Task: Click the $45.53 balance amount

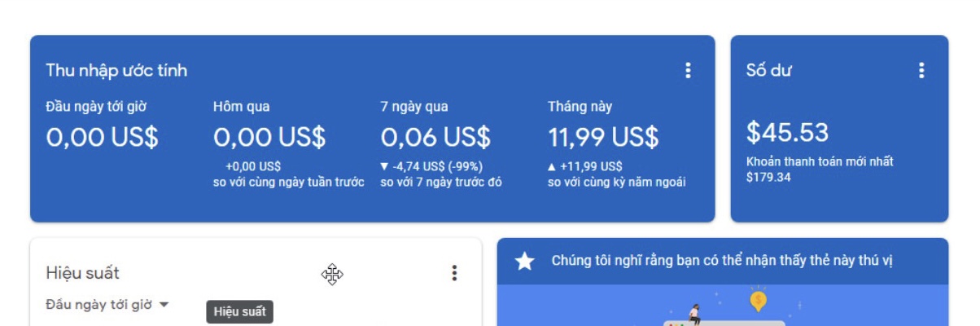Action: click(x=787, y=132)
